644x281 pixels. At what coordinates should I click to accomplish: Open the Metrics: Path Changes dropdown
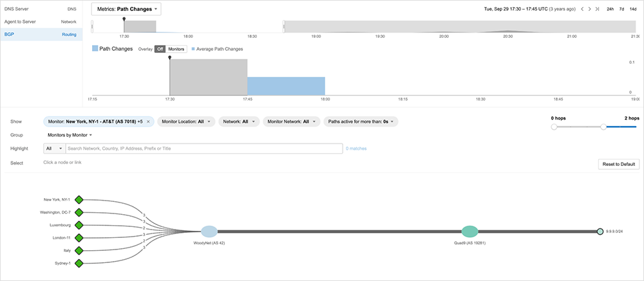(126, 10)
